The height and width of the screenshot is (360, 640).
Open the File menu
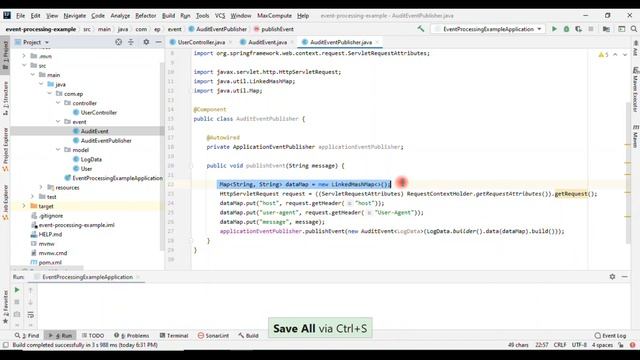[x=20, y=16]
